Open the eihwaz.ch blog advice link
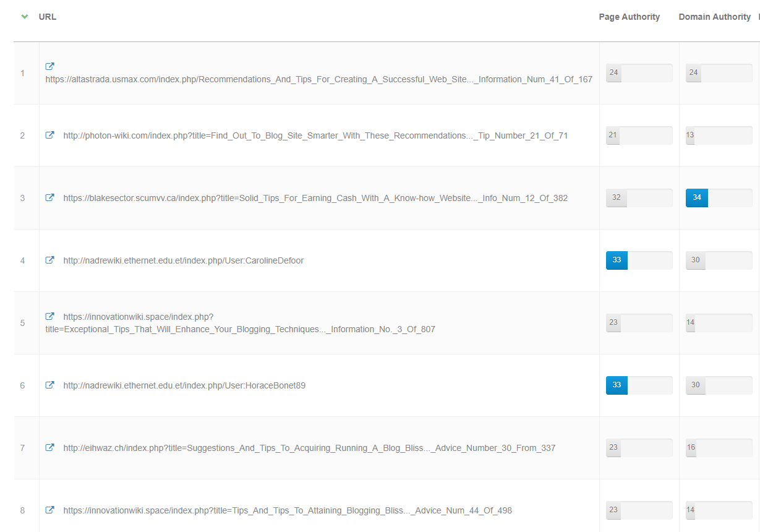760x532 pixels. pyautogui.click(x=308, y=447)
